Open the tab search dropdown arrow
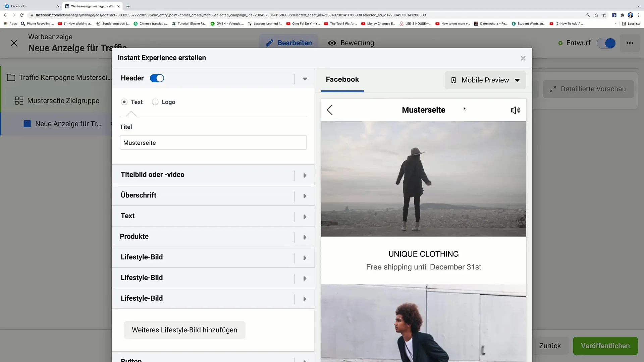 coord(638,6)
